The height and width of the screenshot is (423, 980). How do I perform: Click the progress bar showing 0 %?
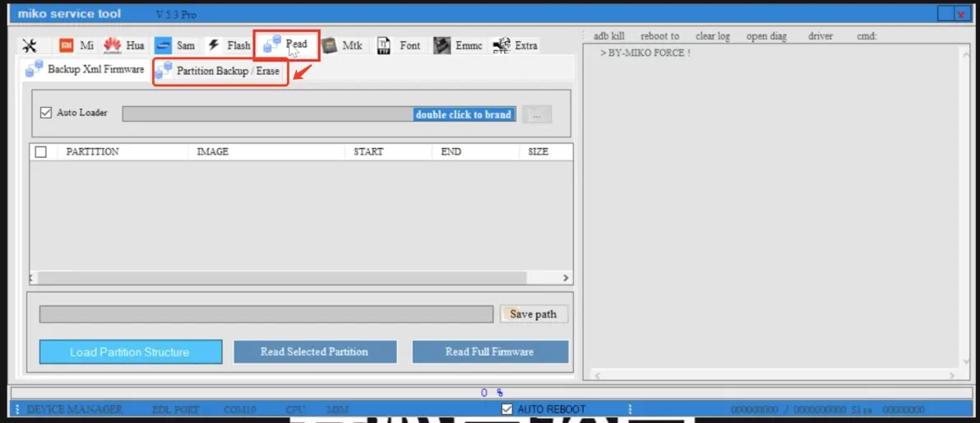point(492,393)
